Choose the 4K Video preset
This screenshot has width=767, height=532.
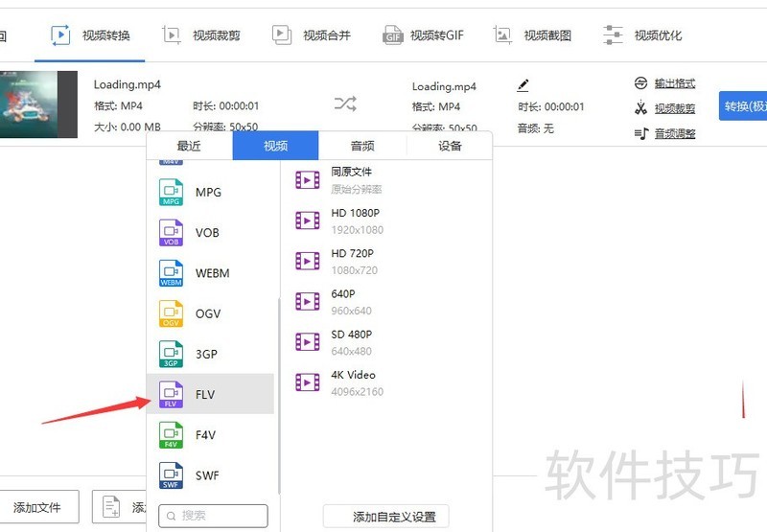click(x=355, y=382)
